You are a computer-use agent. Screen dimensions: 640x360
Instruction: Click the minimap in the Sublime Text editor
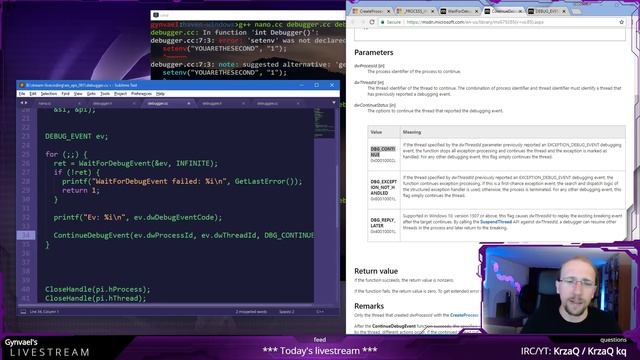324,122
